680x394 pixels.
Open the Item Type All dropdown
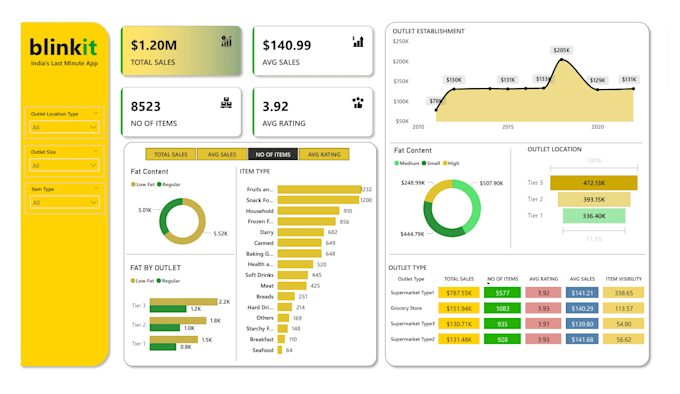(64, 202)
